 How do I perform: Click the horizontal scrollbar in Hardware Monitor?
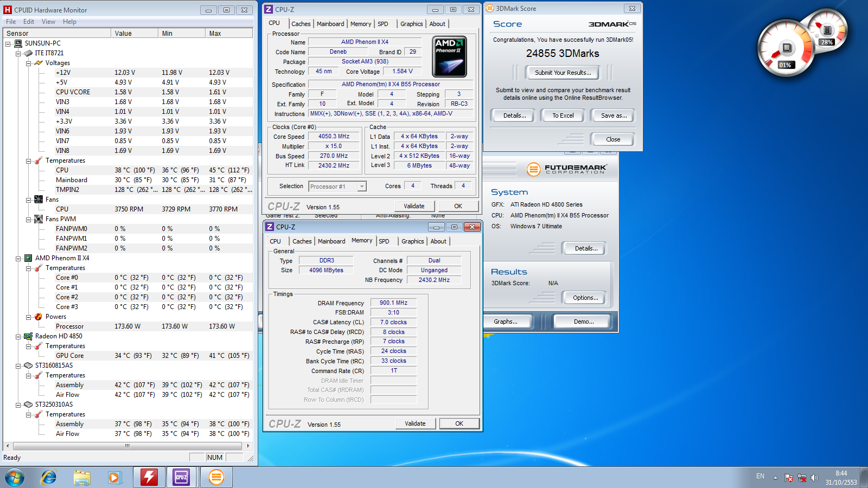127,446
